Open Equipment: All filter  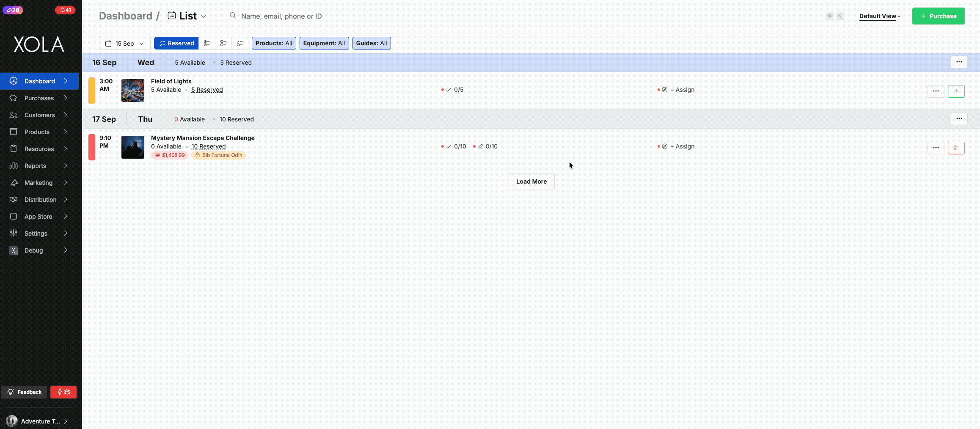324,43
